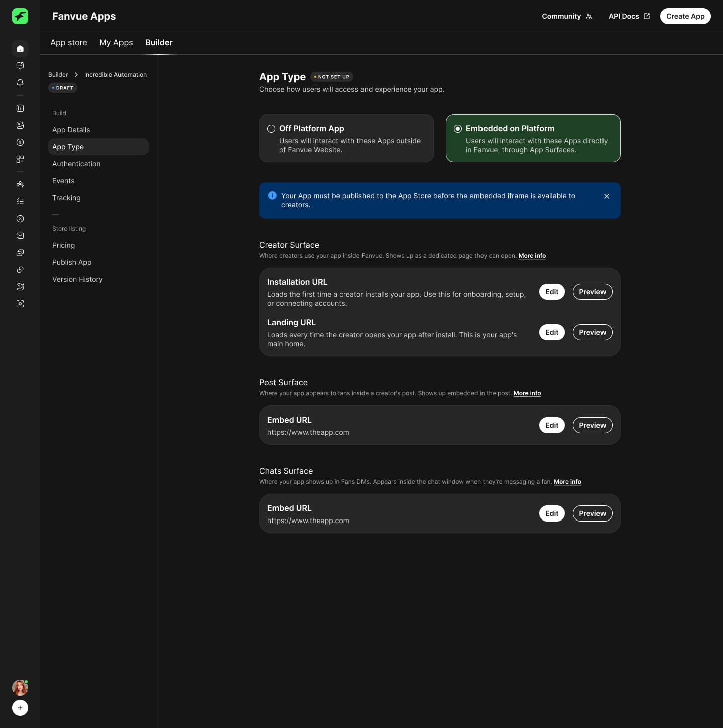Open App Type in the build menu
This screenshot has width=723, height=728.
pos(98,147)
